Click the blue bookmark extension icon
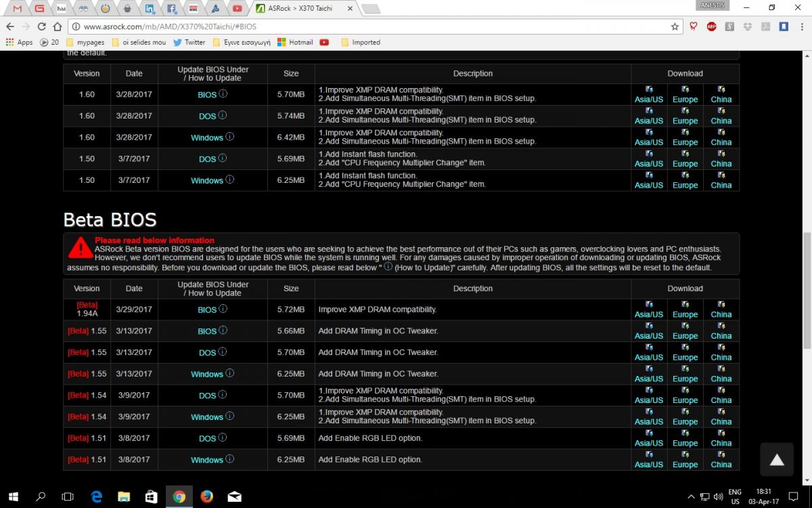The width and height of the screenshot is (812, 508). [783, 26]
